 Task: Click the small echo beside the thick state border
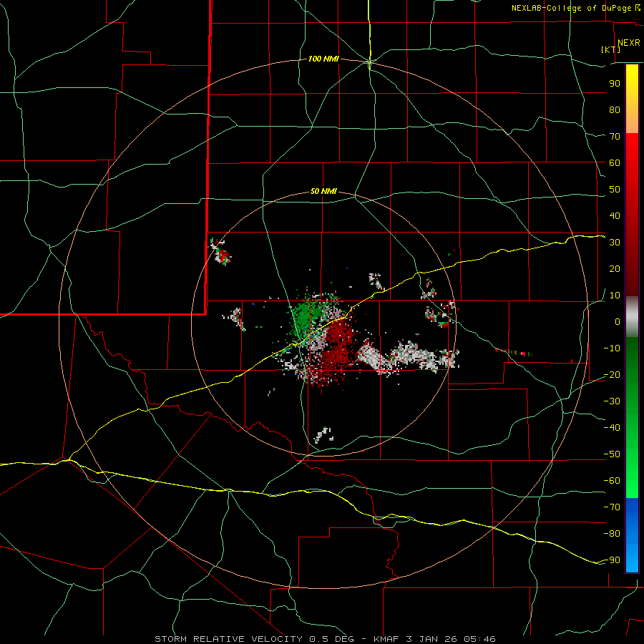pos(220,251)
